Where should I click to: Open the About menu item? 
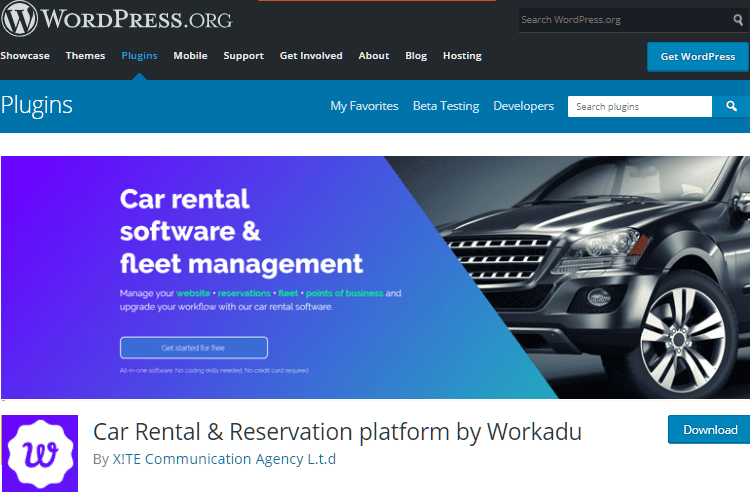coord(374,56)
